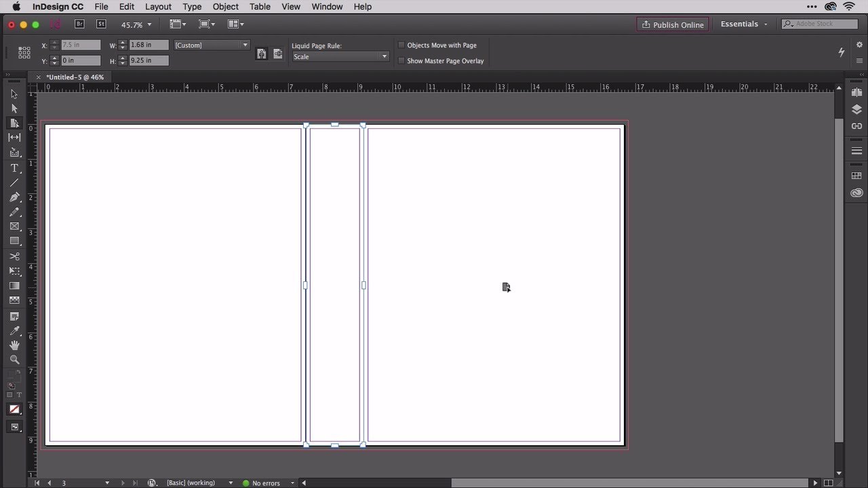This screenshot has width=868, height=488.
Task: Select the Type tool
Action: [14, 168]
